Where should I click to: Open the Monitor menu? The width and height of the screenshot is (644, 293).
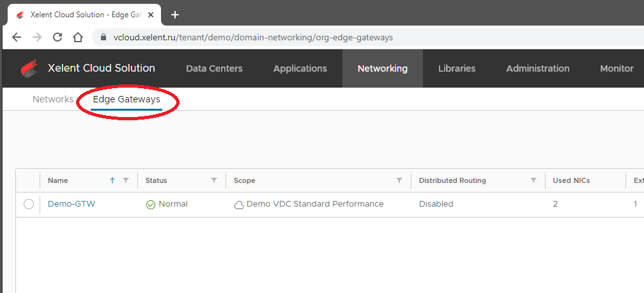(x=617, y=68)
